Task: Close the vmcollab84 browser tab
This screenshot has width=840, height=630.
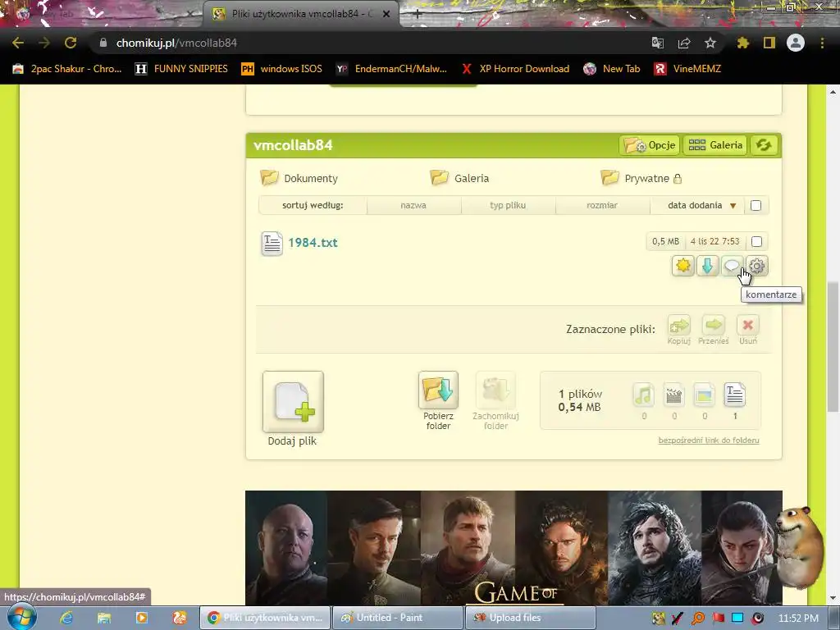Action: [x=386, y=14]
